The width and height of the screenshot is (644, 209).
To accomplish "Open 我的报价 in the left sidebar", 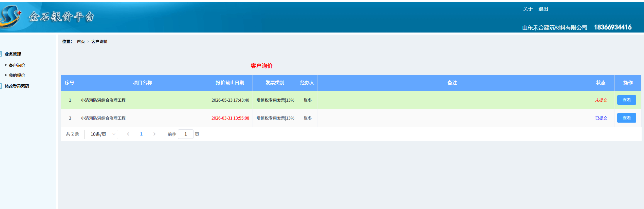I will click(x=17, y=76).
